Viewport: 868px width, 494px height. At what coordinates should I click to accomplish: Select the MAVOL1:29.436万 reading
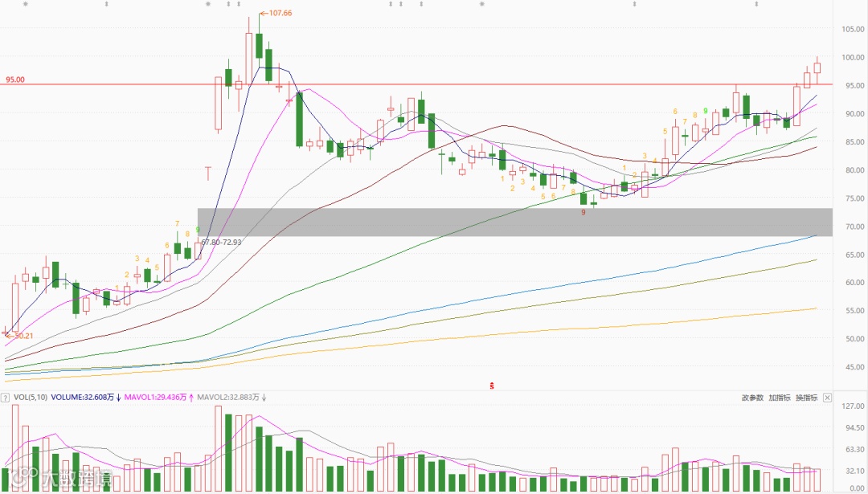(156, 397)
